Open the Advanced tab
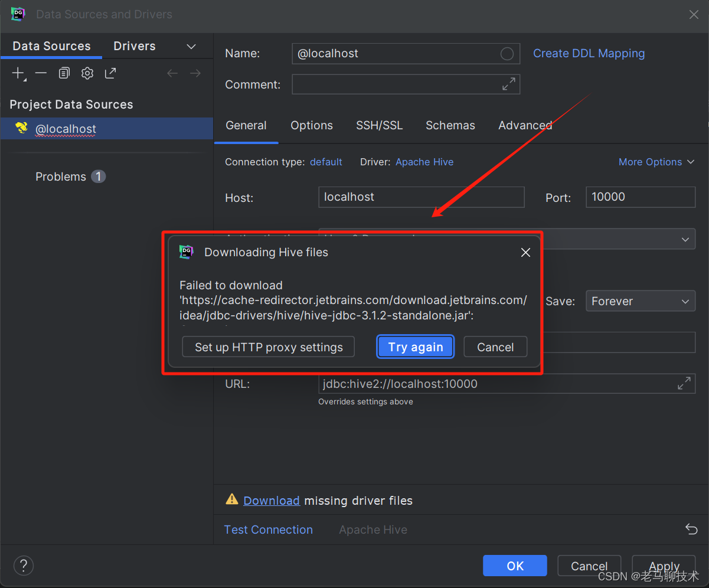The height and width of the screenshot is (588, 709). tap(525, 125)
